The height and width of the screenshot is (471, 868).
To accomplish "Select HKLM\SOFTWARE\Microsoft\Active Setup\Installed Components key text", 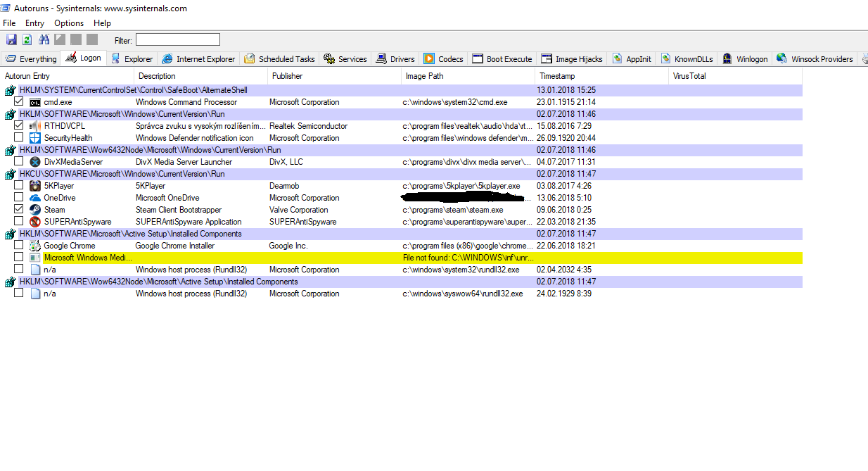I will point(130,234).
